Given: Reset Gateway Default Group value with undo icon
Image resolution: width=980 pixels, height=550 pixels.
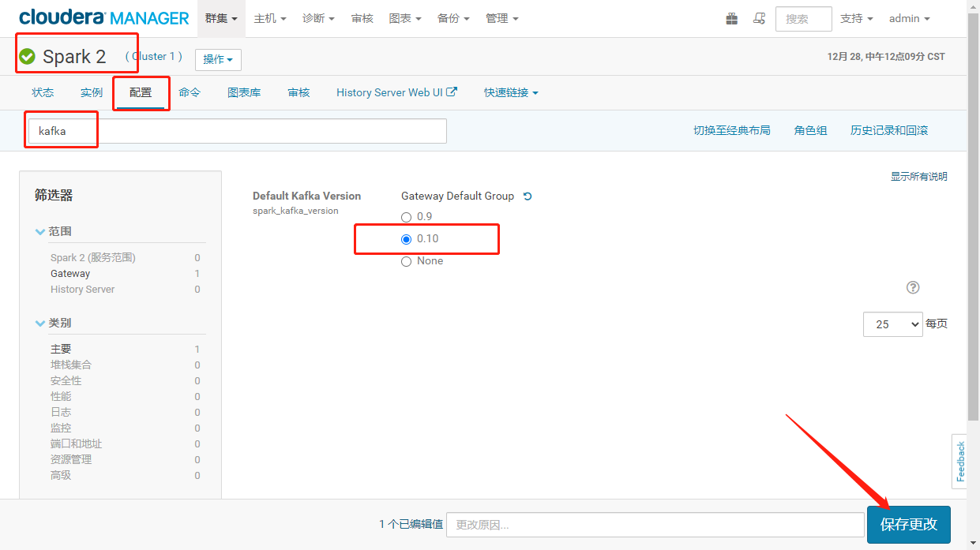Looking at the screenshot, I should (x=528, y=196).
